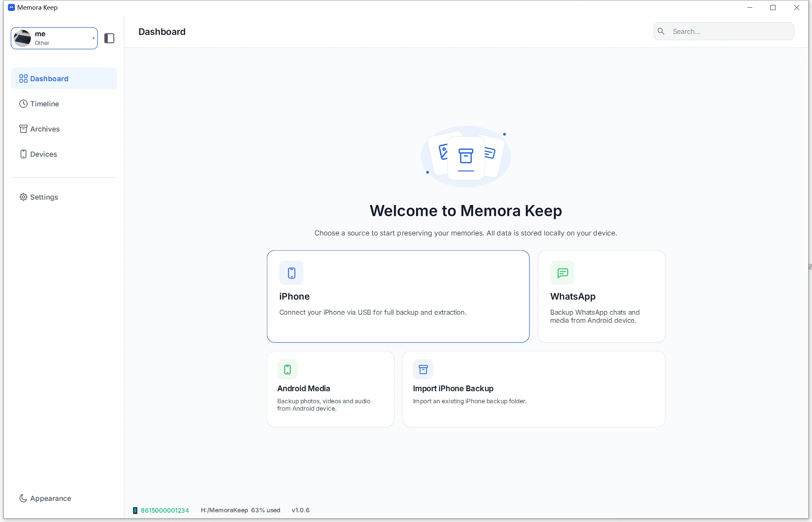812x522 pixels.
Task: Choose the Import iPhone Backup card
Action: 534,389
